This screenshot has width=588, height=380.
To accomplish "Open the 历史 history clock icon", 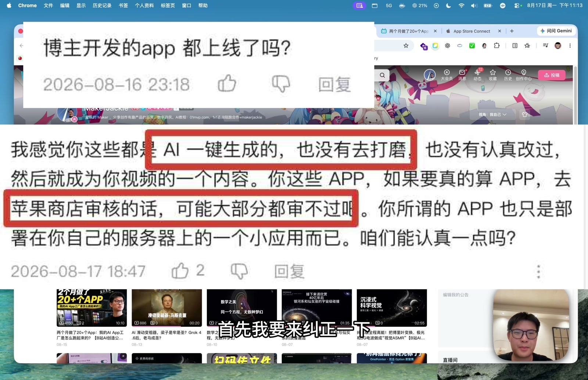I will point(508,75).
